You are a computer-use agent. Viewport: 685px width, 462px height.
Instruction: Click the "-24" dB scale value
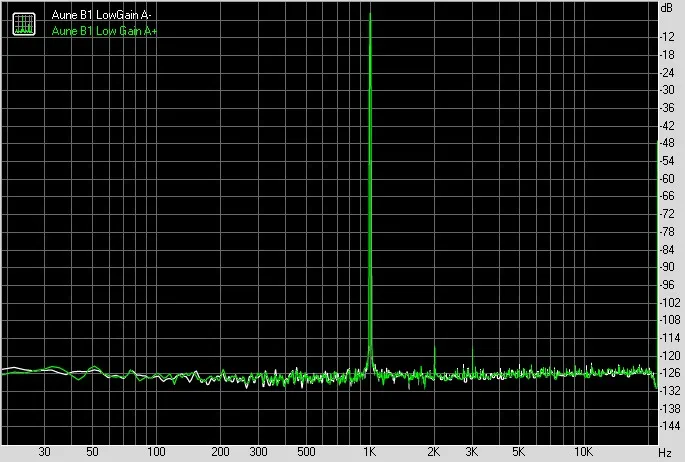pyautogui.click(x=667, y=73)
